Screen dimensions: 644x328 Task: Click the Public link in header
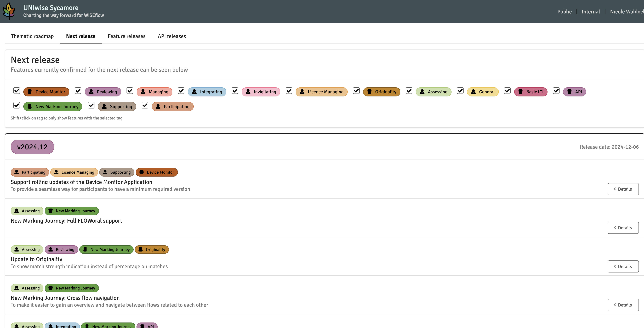click(x=564, y=12)
